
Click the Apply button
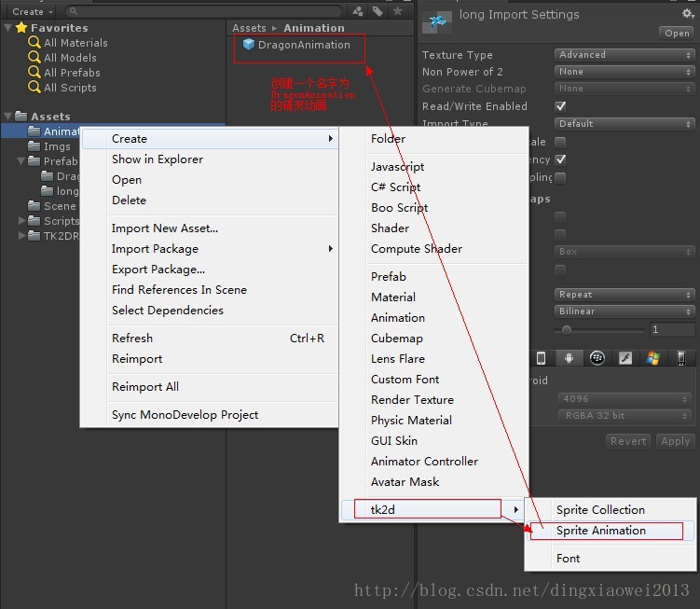(676, 441)
